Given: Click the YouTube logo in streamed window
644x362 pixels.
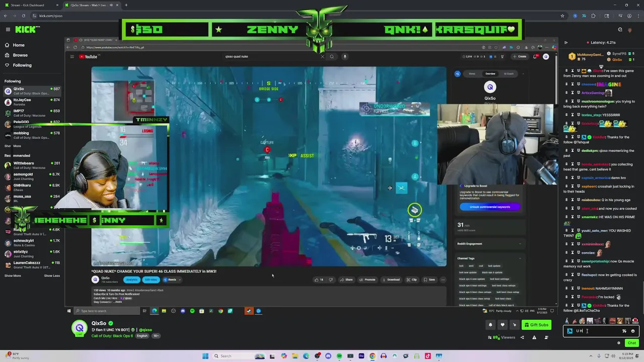Looking at the screenshot, I should pyautogui.click(x=88, y=57).
